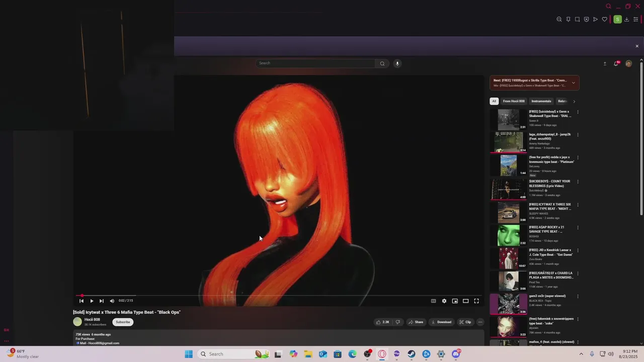
Task: Open options for Count Your Blessings video
Action: 578,182
